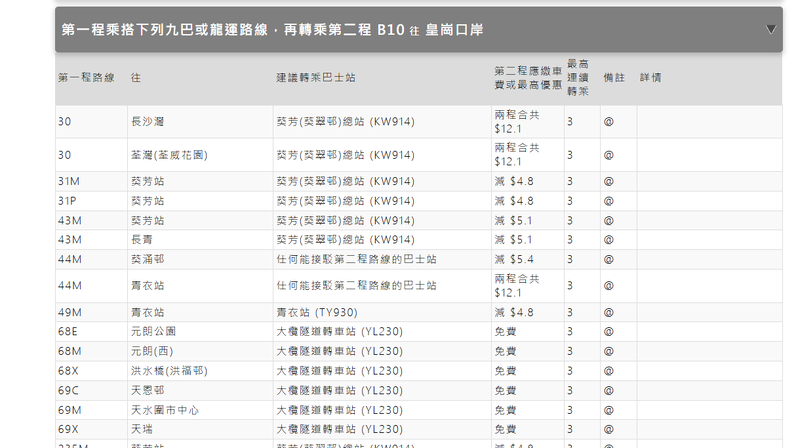Click fare 減 $5.4 cell
Viewport: 798px width, 448px height.
[x=514, y=259]
